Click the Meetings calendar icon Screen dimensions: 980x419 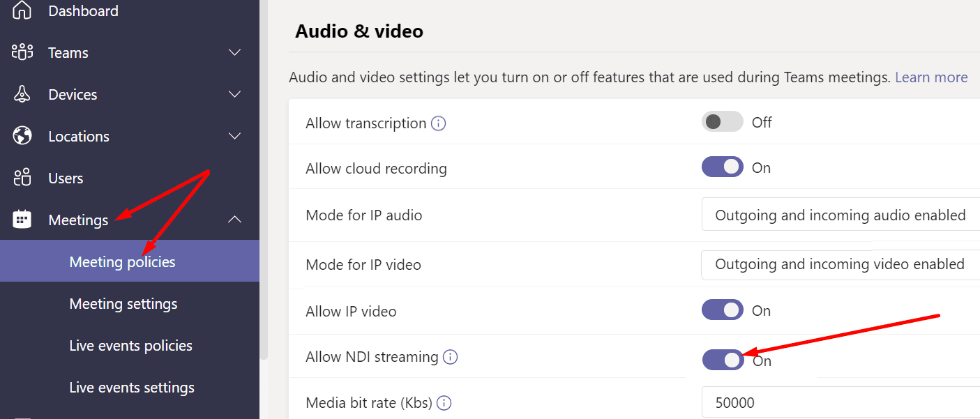pyautogui.click(x=22, y=220)
